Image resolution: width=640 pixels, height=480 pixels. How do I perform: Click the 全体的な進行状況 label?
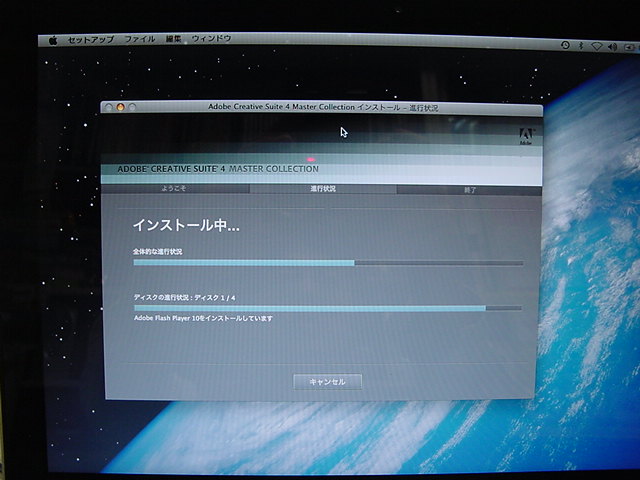coord(158,251)
